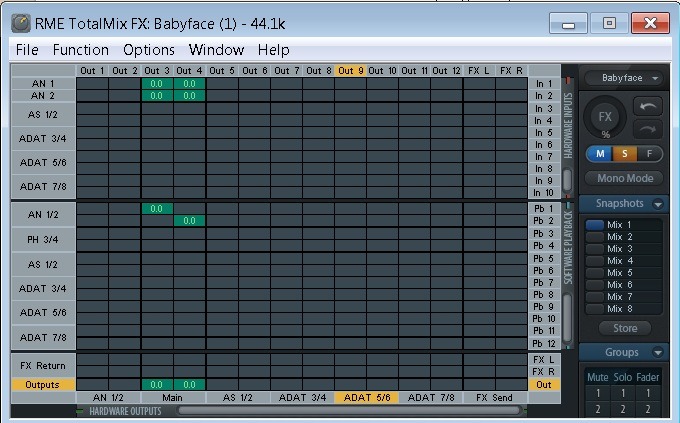Click the Pb 2 to Out 4 gain cell
Image resolution: width=680 pixels, height=423 pixels.
190,221
